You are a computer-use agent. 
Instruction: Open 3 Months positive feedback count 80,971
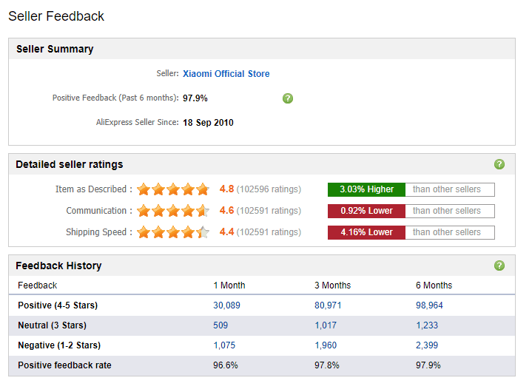(x=328, y=305)
